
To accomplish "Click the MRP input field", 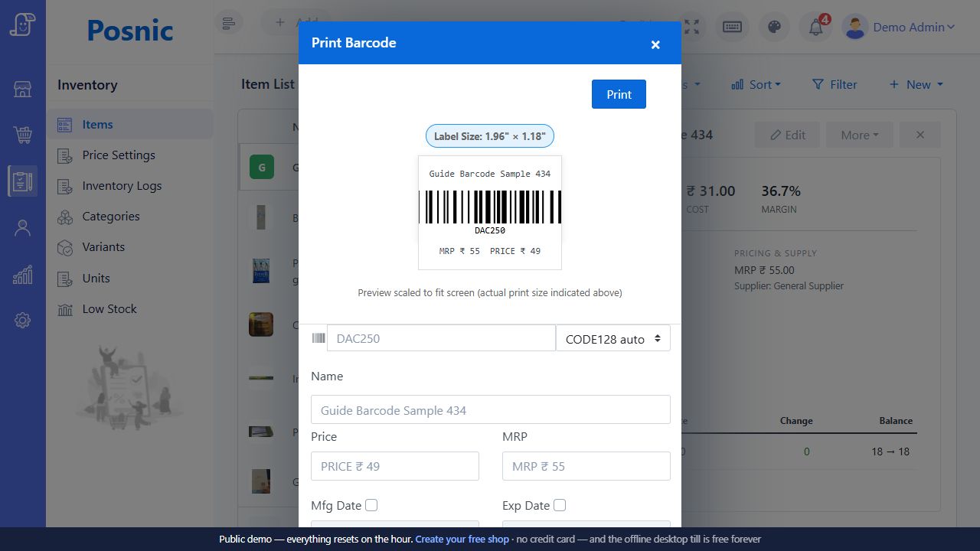I will tap(586, 466).
